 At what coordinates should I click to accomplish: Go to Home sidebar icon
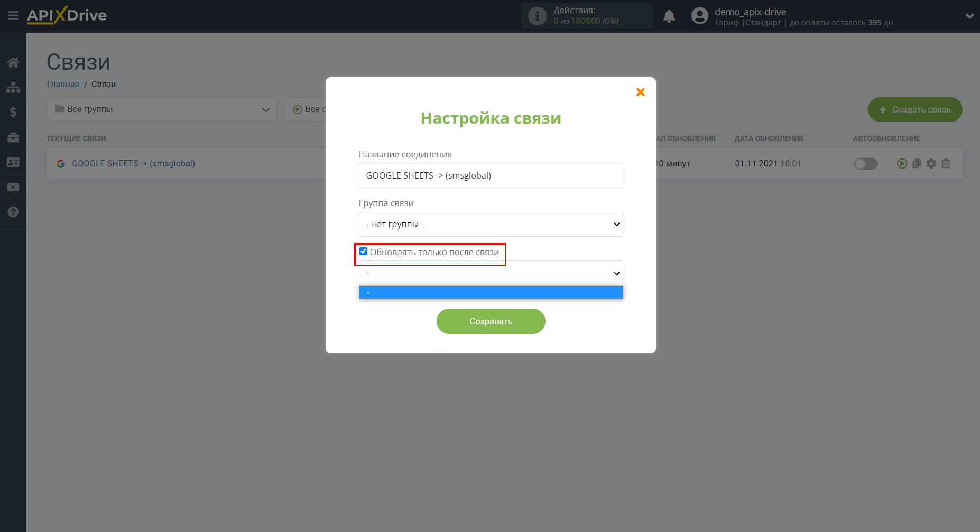coord(13,62)
